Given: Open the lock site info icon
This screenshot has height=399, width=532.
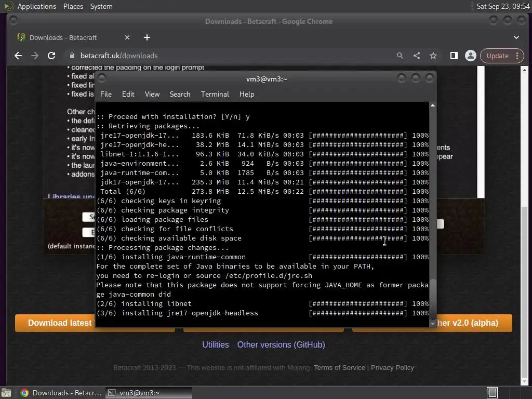Looking at the screenshot, I should (x=72, y=56).
